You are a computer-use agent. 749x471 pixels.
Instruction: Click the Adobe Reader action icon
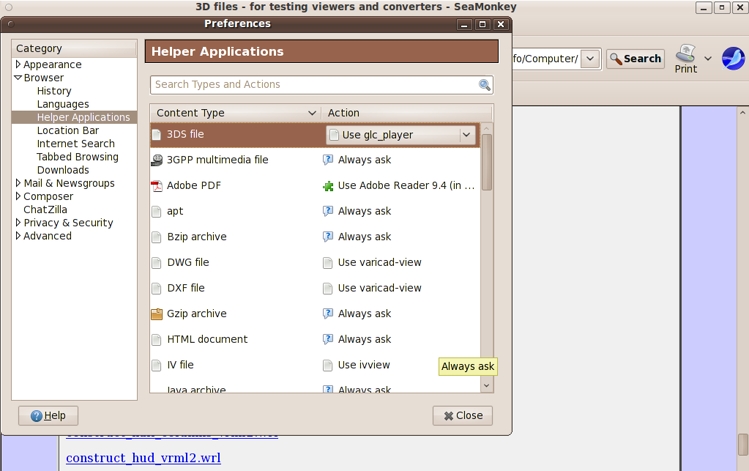[328, 186]
